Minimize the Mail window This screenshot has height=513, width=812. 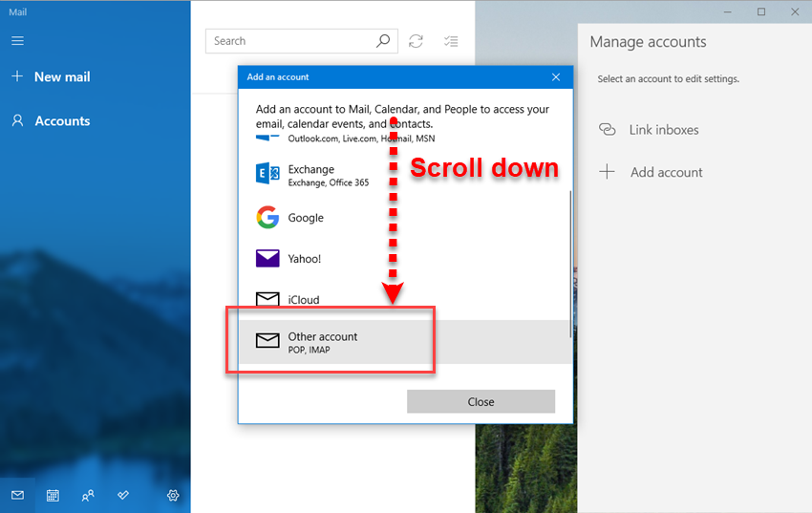[728, 11]
